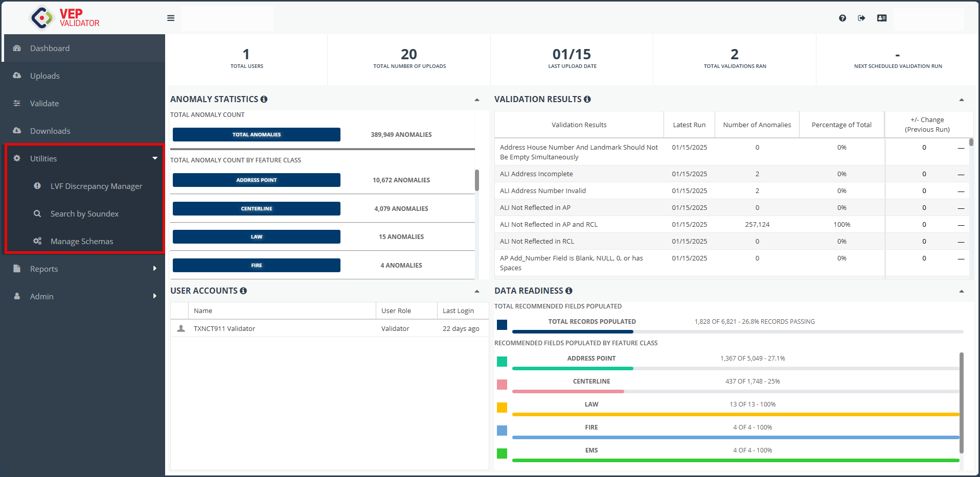Click the Total Anomalies bar button
The image size is (980, 477).
click(257, 134)
